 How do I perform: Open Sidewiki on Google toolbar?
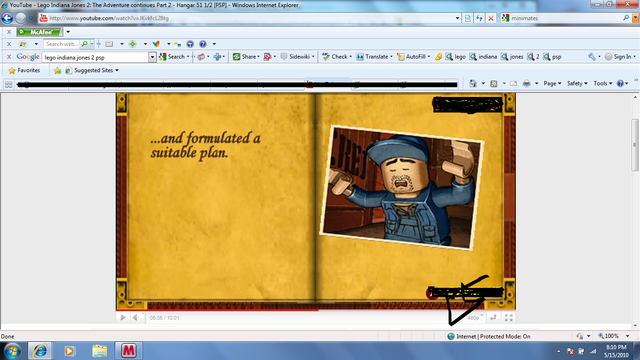(296, 57)
